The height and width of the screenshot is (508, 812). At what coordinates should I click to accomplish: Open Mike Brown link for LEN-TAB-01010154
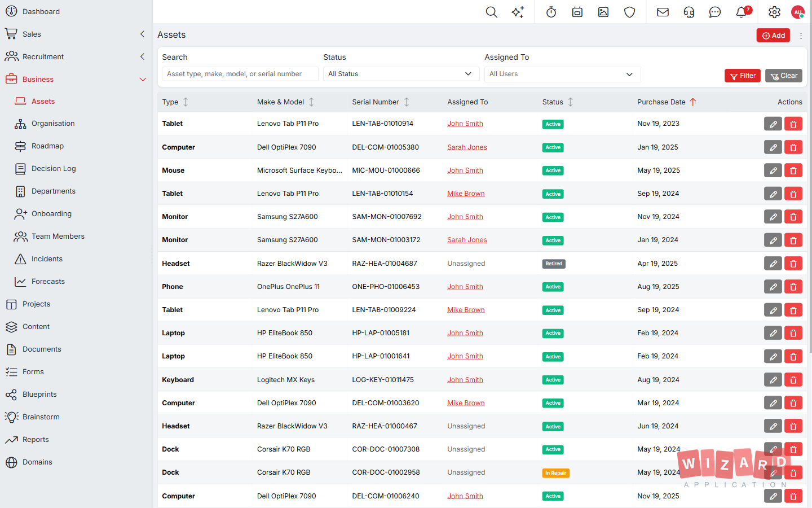[x=466, y=194]
